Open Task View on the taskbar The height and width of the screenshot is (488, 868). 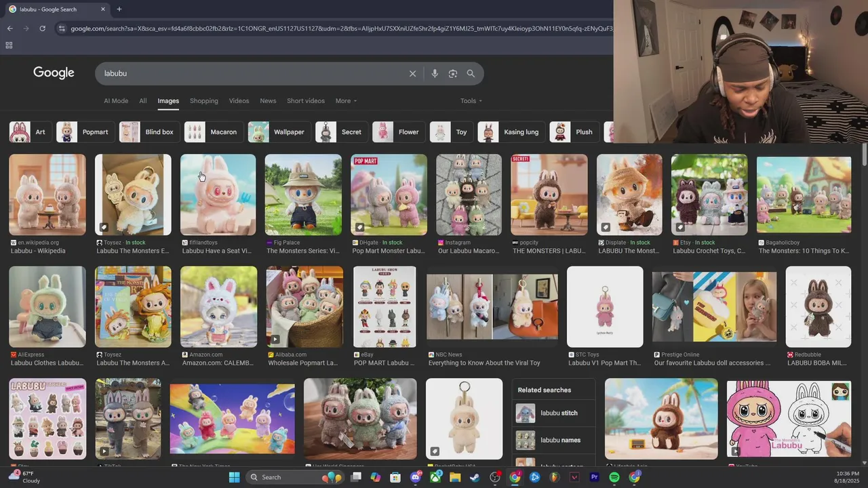(356, 477)
